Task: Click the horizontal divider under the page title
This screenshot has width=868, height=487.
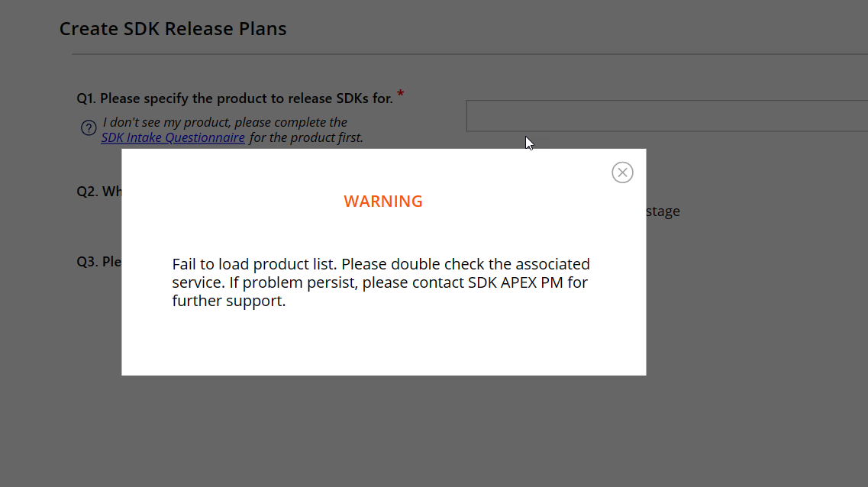Action: click(x=458, y=54)
